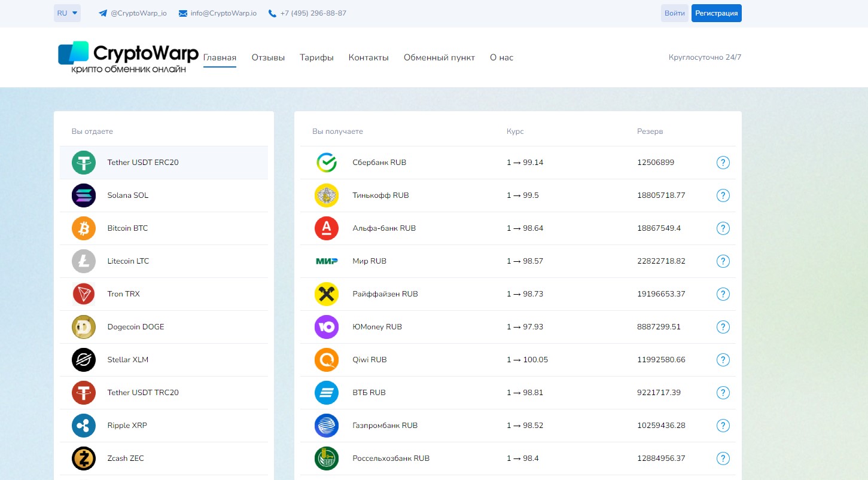Select the Solana SOL icon
Image resolution: width=868 pixels, height=480 pixels.
point(84,195)
